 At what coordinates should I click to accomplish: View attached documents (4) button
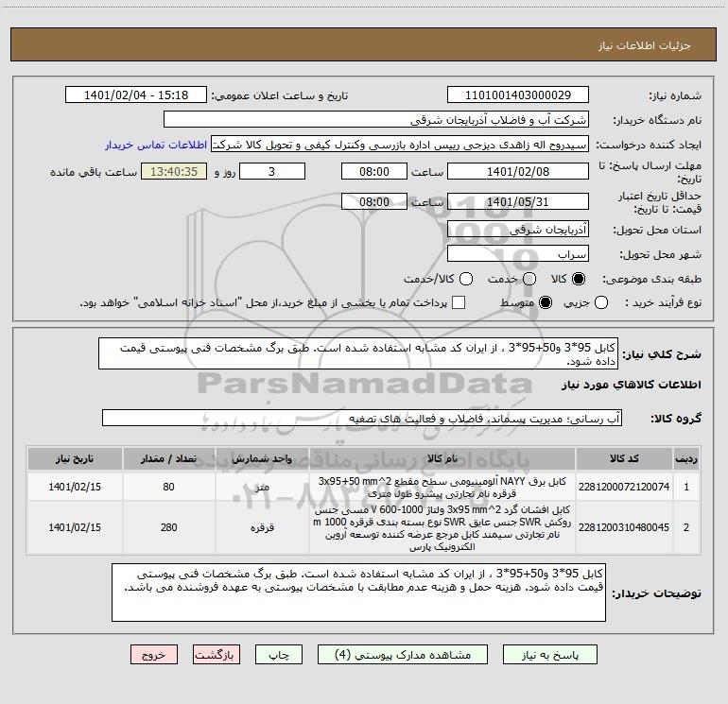click(403, 655)
